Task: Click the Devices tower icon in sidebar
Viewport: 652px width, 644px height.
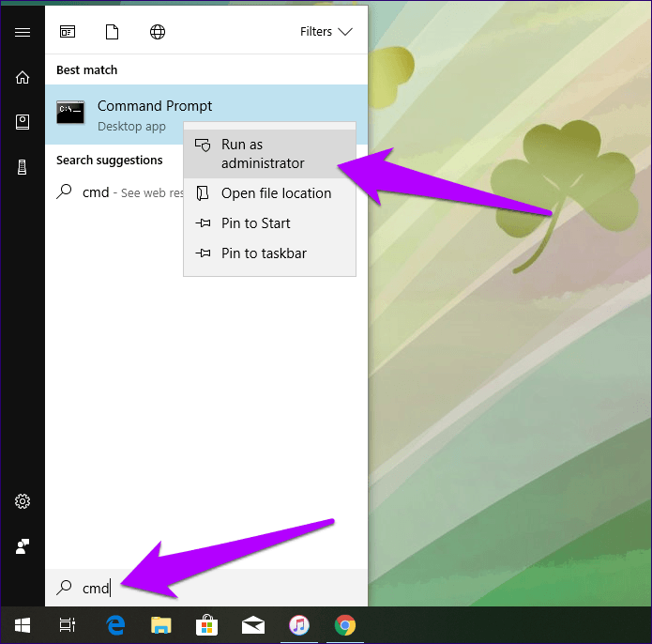Action: pyautogui.click(x=23, y=167)
